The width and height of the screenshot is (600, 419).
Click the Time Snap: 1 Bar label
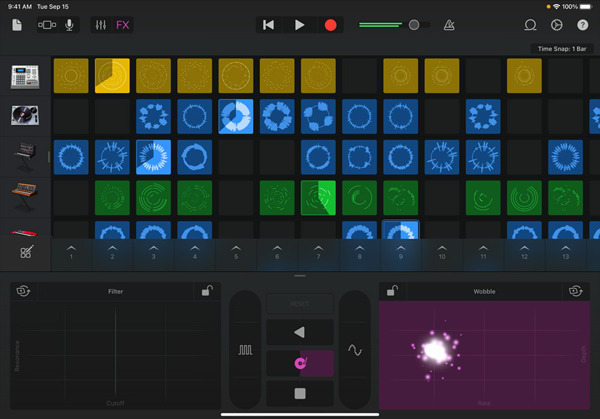click(x=562, y=48)
